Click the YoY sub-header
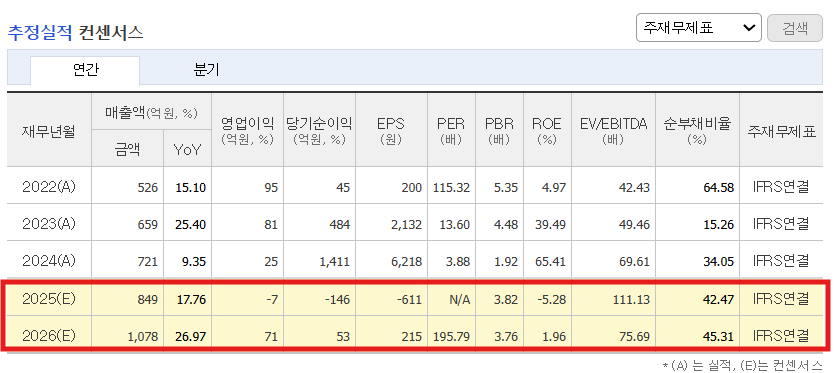Image resolution: width=837 pixels, height=373 pixels. pos(187,149)
